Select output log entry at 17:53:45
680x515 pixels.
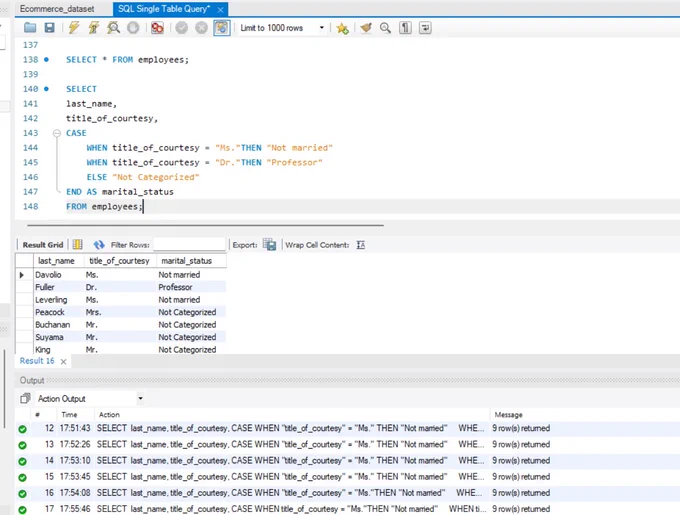click(x=347, y=476)
